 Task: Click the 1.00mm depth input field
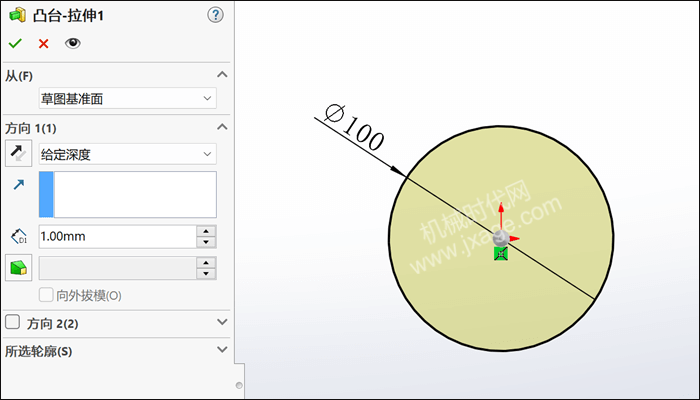[117, 236]
